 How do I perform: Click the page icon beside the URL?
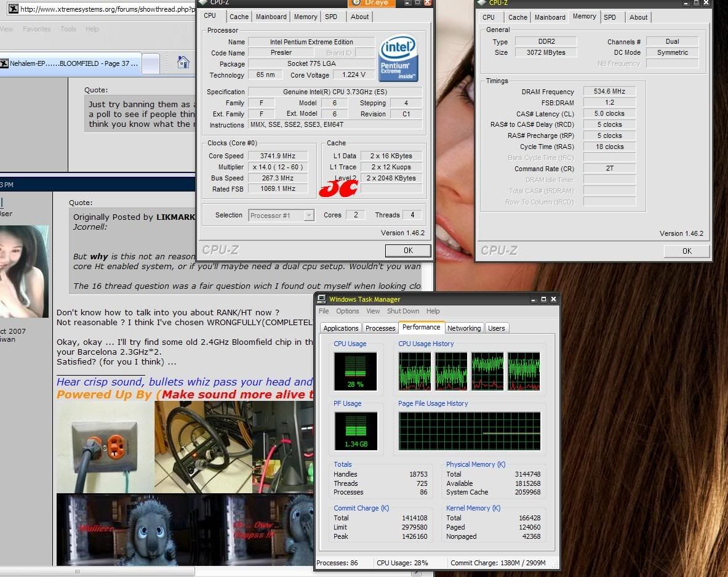click(x=13, y=9)
